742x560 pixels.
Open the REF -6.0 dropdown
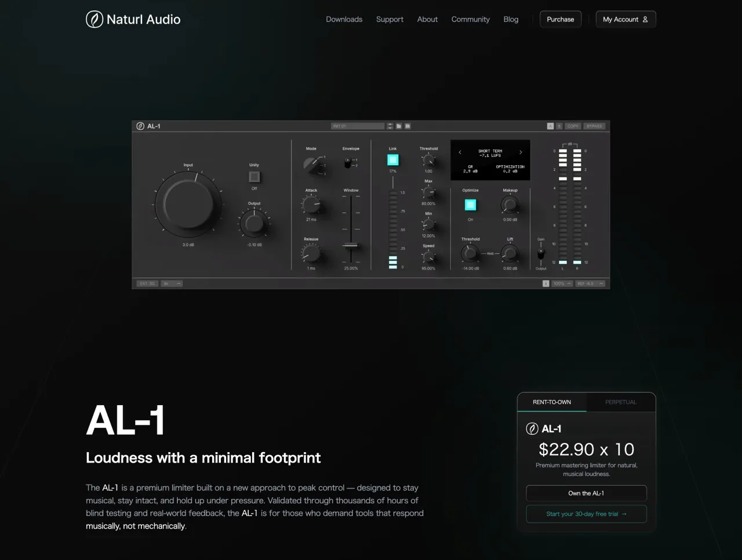(x=590, y=283)
